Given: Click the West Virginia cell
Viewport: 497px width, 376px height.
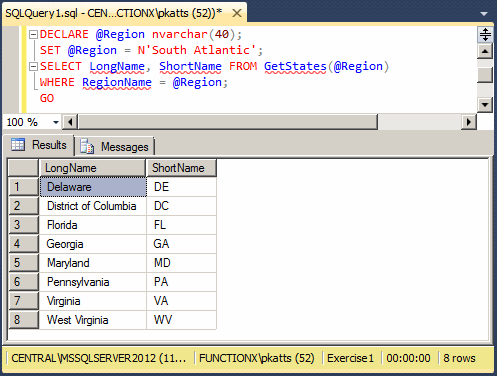Looking at the screenshot, I should pos(93,320).
